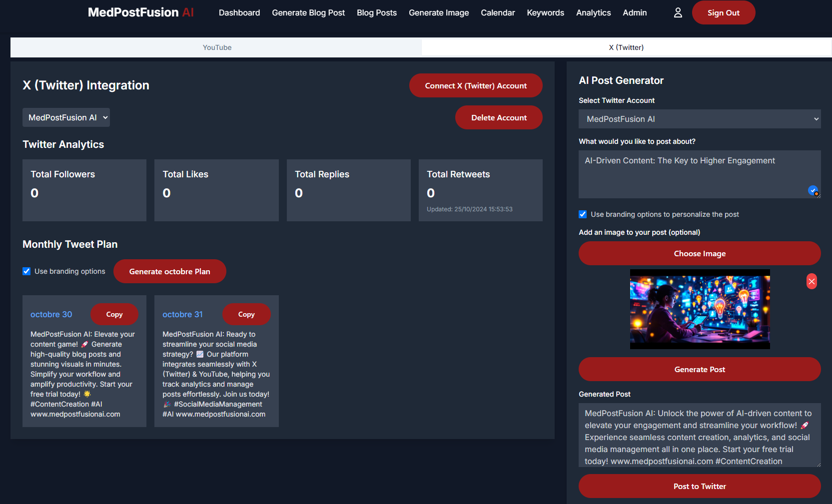Click the Total Replies card
The image size is (832, 504).
[x=349, y=190]
